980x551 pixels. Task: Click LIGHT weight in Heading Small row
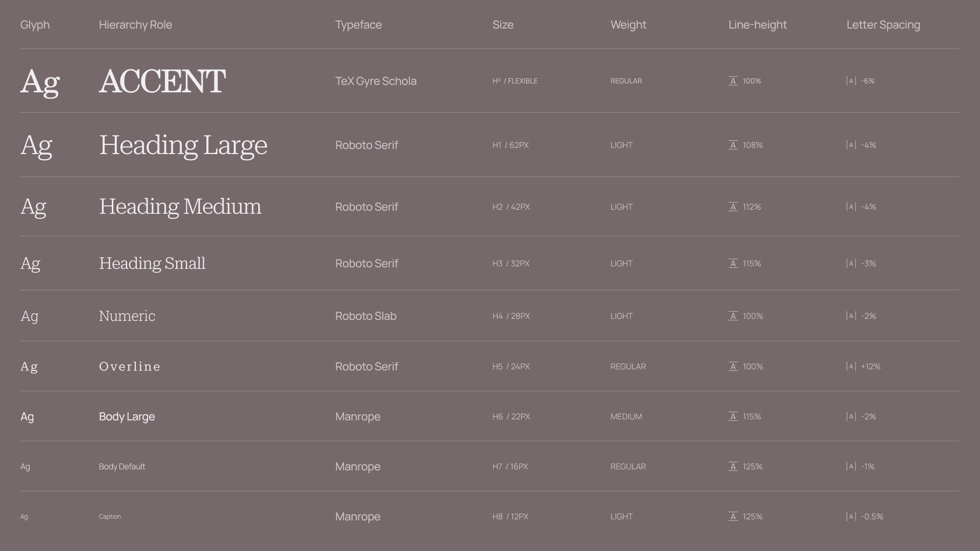621,264
